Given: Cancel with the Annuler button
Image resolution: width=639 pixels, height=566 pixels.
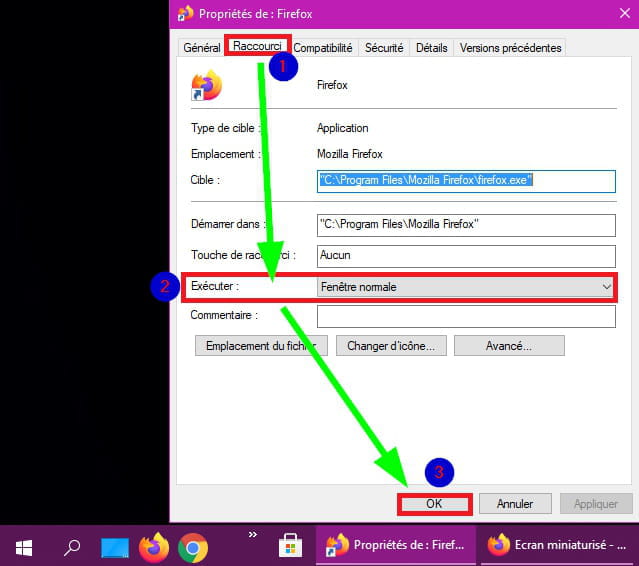Looking at the screenshot, I should (x=515, y=504).
